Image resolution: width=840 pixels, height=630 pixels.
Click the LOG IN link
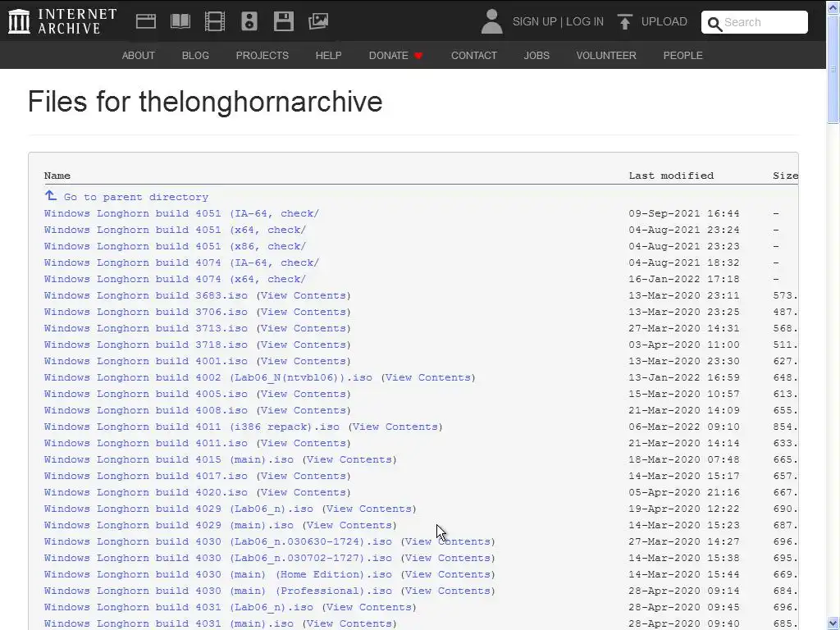[585, 21]
